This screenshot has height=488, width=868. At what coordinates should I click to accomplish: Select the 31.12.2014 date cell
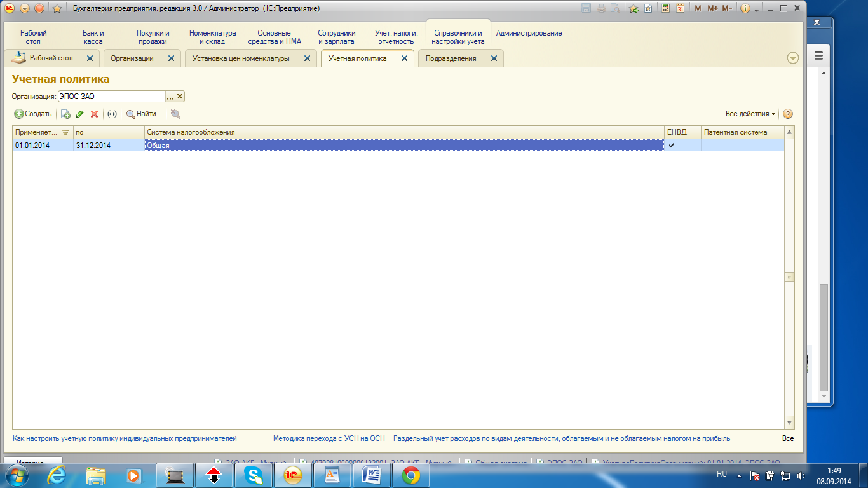(109, 146)
